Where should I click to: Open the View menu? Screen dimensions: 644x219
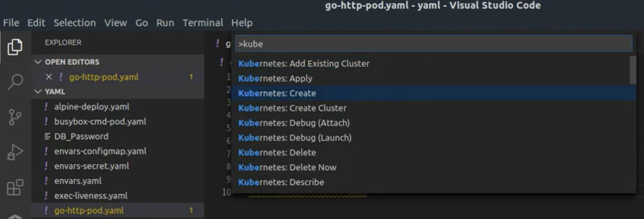coord(116,23)
